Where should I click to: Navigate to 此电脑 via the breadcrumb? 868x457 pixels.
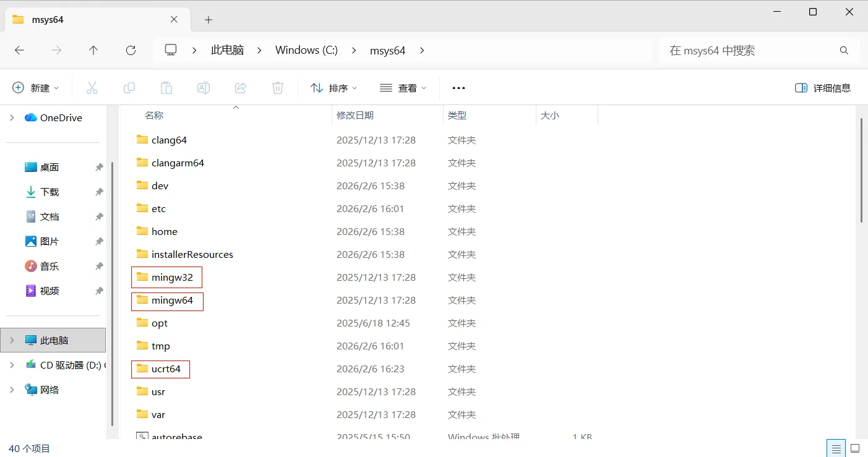(x=227, y=50)
